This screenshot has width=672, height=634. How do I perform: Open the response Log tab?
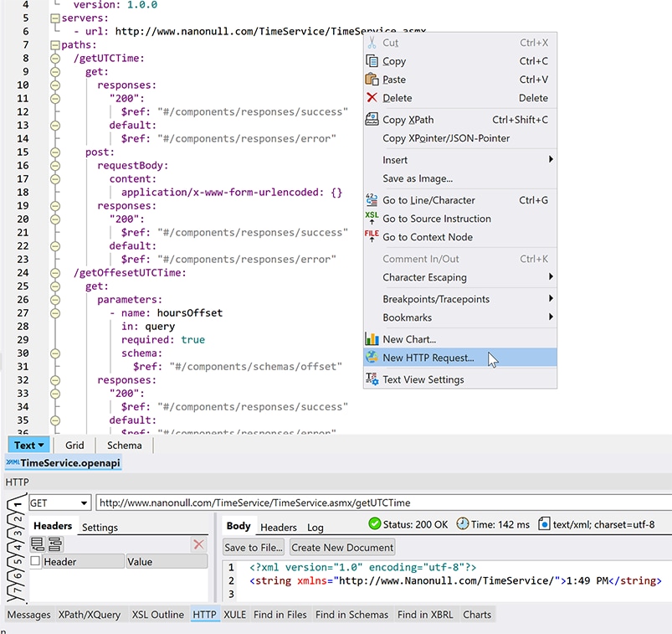click(x=315, y=527)
